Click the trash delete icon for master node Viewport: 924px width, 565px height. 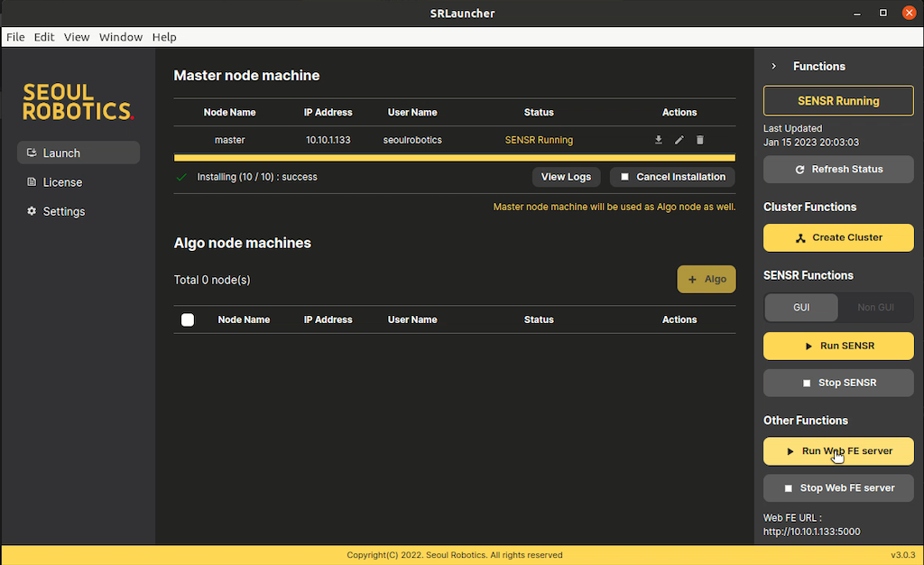coord(699,140)
